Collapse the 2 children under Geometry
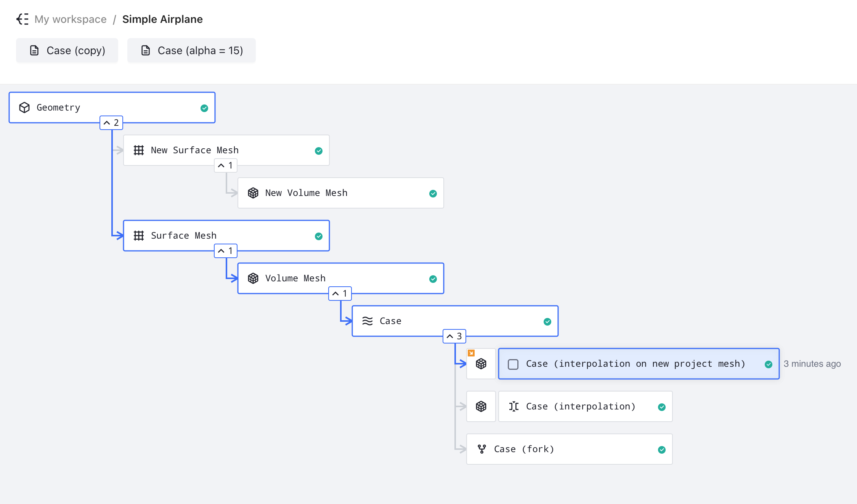This screenshot has height=504, width=857. tap(111, 123)
